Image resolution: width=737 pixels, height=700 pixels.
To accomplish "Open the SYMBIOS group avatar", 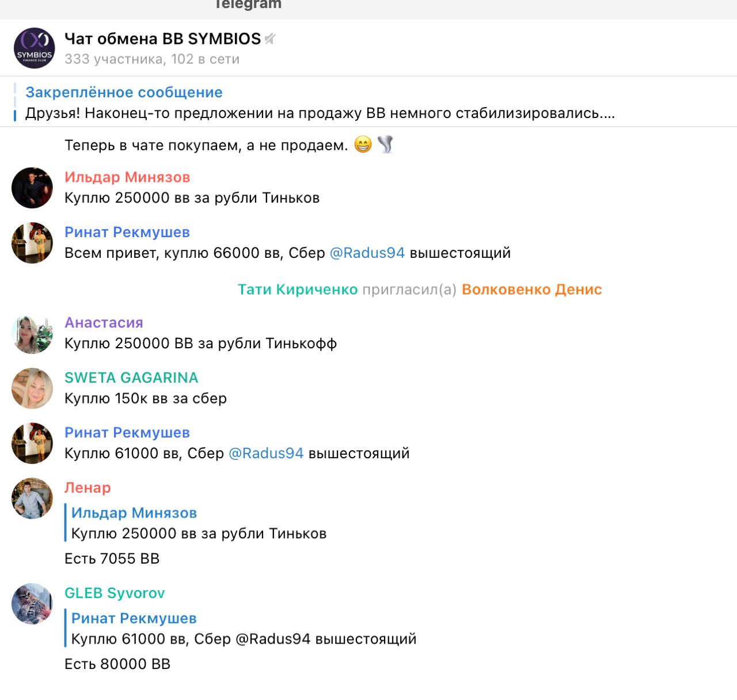I will (x=34, y=48).
